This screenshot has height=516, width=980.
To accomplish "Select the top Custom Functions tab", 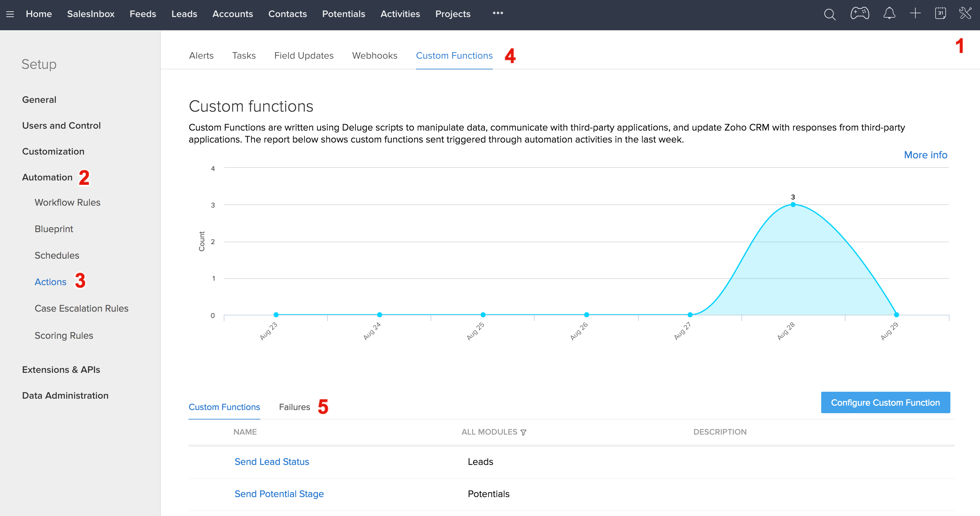I will (x=454, y=56).
